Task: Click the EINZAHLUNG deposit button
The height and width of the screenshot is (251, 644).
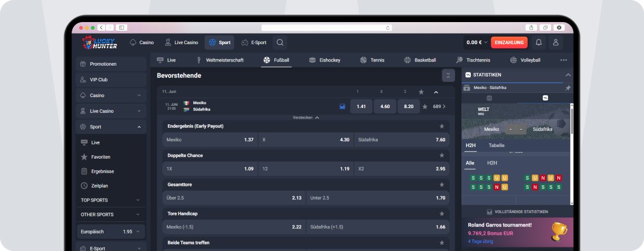Action: pos(509,42)
